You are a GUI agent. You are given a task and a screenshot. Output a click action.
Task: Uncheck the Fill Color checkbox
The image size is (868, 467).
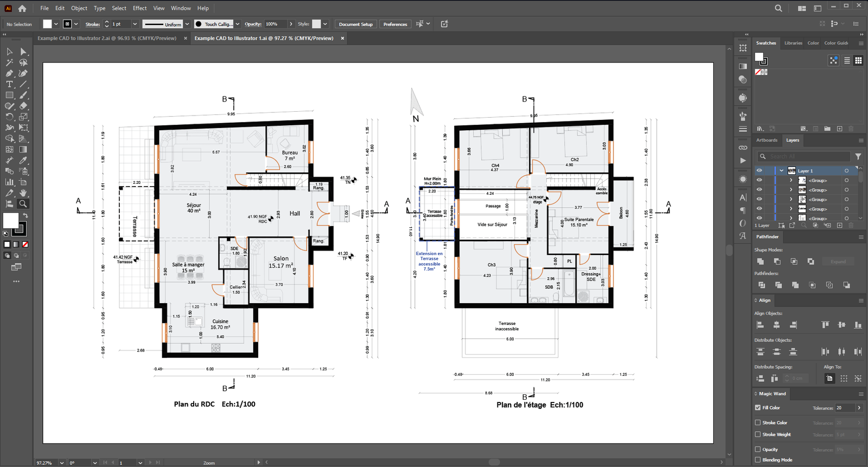[x=758, y=407]
